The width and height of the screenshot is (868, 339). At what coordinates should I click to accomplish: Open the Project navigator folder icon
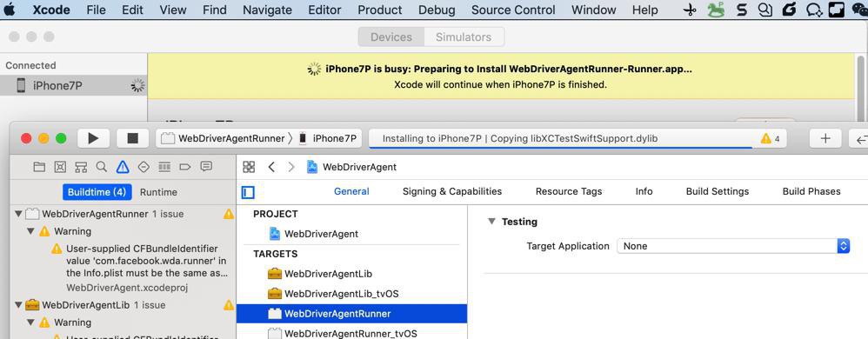[x=39, y=167]
